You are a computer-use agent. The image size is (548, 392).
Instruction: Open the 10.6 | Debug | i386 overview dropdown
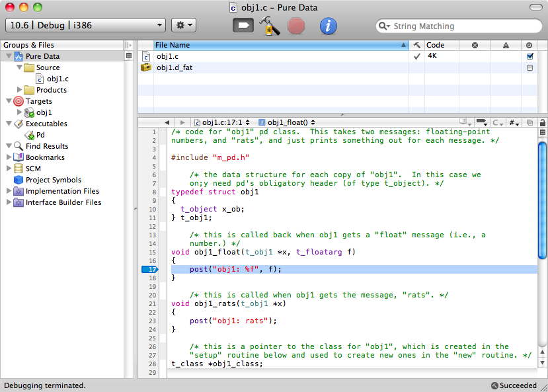point(86,25)
